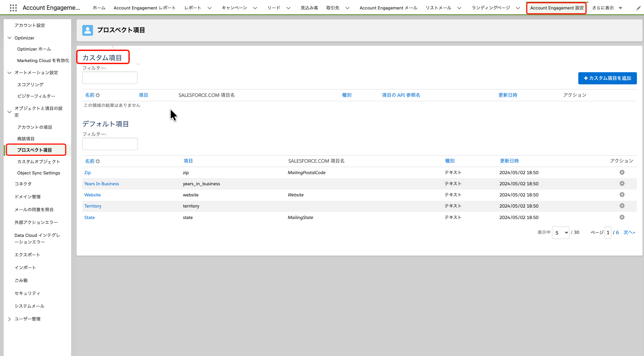Screen dimensions: 644x356
Task: Open ごみ箱 in the sidebar
Action: pyautogui.click(x=21, y=280)
